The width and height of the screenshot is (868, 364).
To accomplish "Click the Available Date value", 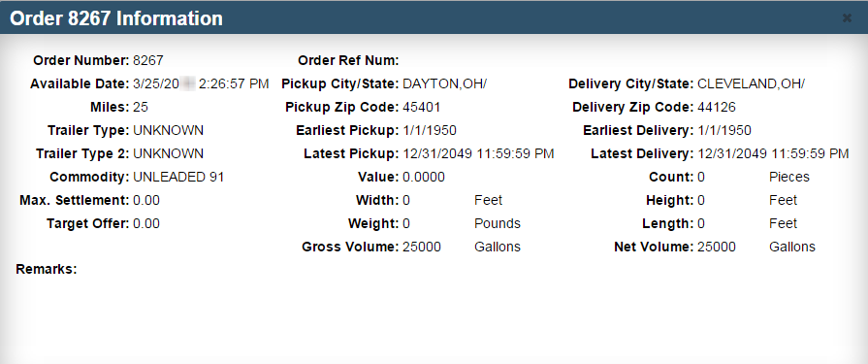I will [201, 83].
